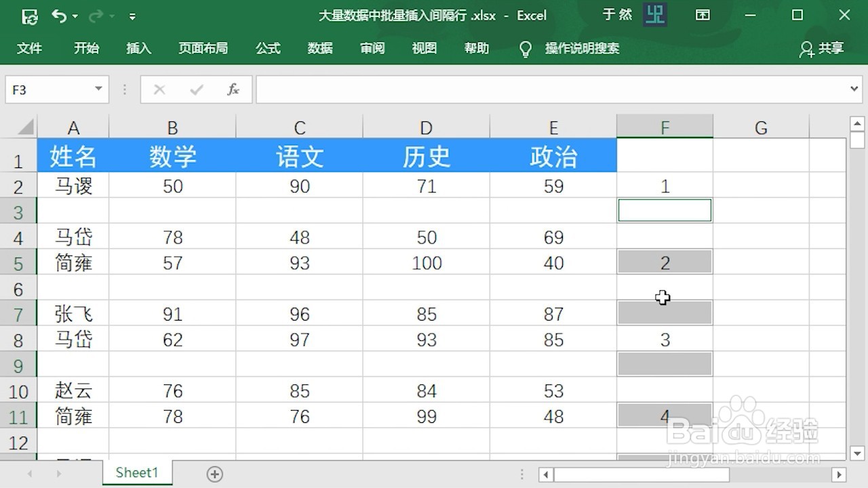Click header cell 语文
The image size is (868, 488).
pos(299,156)
